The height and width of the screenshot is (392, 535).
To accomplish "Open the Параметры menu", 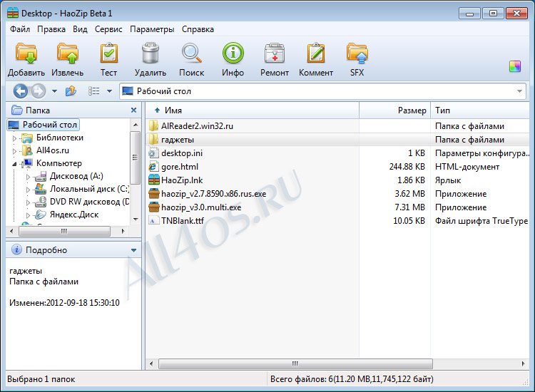I will [152, 29].
